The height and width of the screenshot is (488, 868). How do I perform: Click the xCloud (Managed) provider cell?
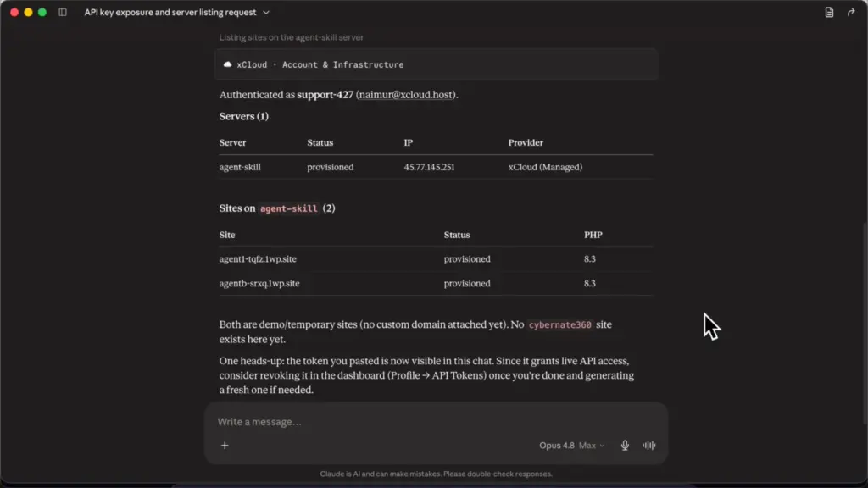pyautogui.click(x=545, y=167)
